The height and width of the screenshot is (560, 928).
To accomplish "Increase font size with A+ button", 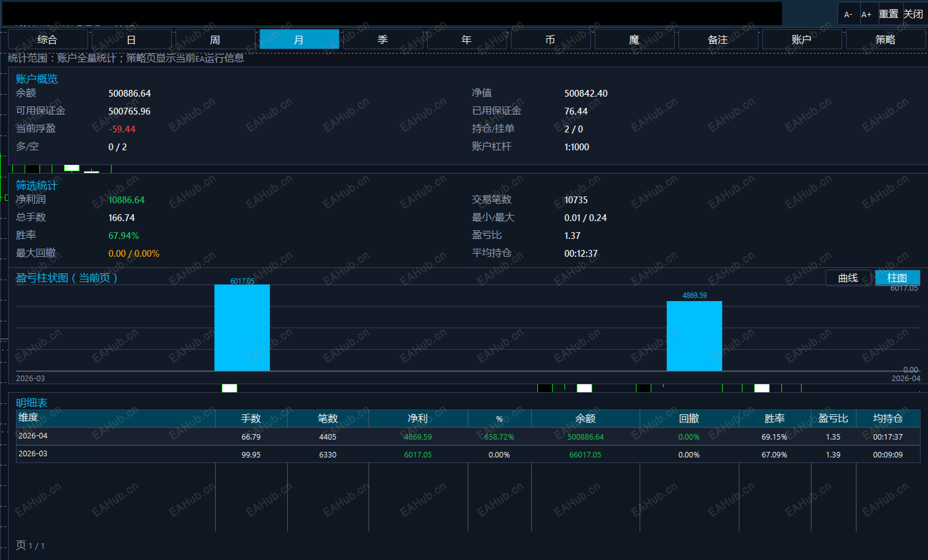I will tap(866, 14).
